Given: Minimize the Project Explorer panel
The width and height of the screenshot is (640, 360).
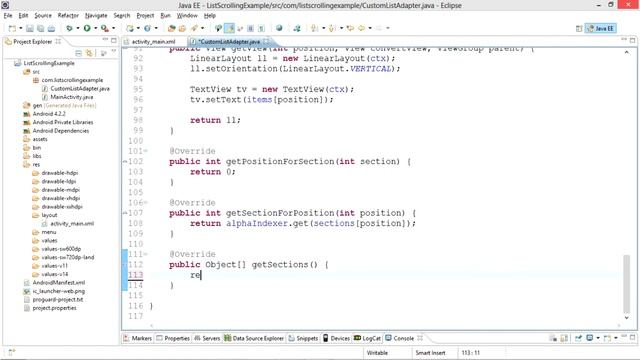Looking at the screenshot, I should pyautogui.click(x=105, y=40).
